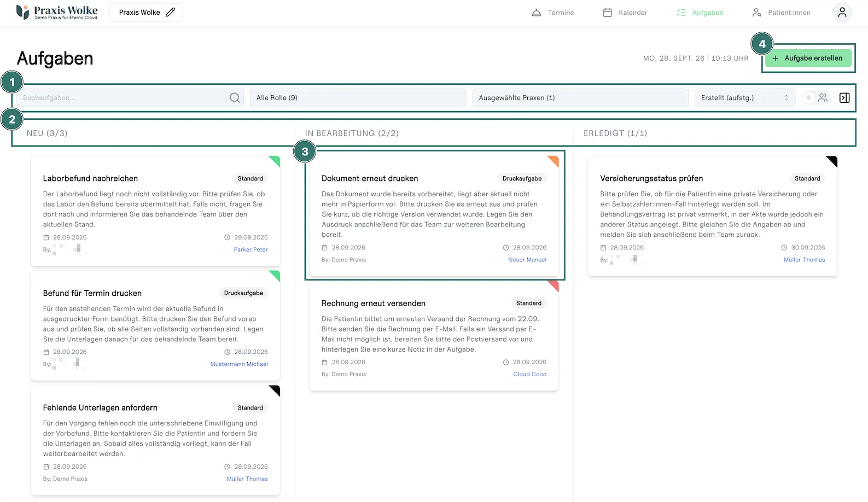
Task: Click the green corner flag on Laborbefund nachreichen
Action: coord(275,161)
